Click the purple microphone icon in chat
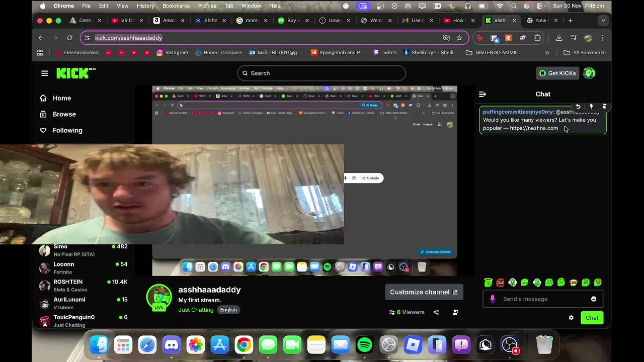The width and height of the screenshot is (644, 362). tap(493, 299)
